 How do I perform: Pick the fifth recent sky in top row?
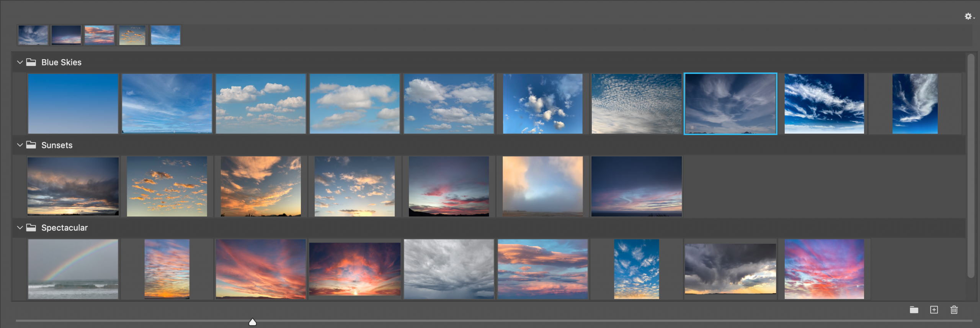(x=165, y=35)
